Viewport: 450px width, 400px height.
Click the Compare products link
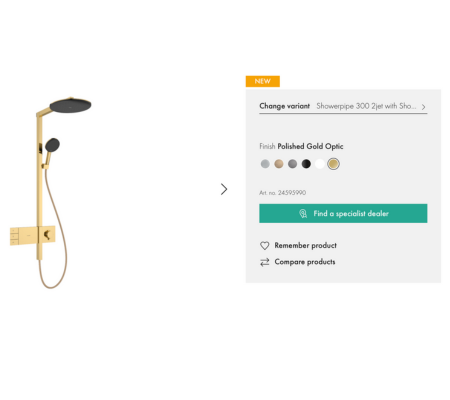(x=305, y=262)
